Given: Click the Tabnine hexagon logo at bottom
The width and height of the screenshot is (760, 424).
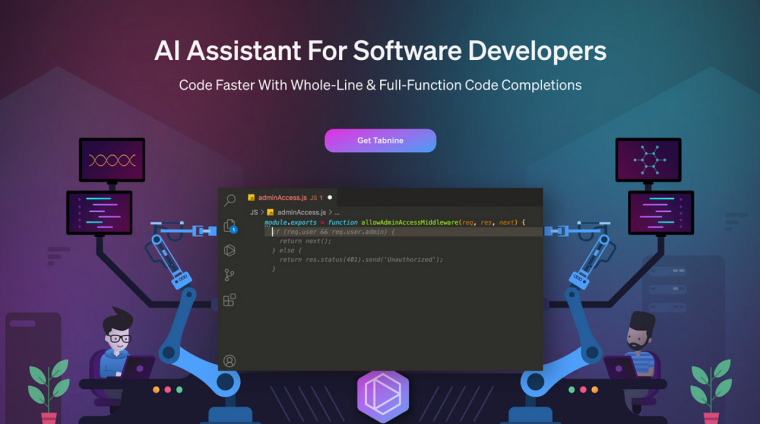Looking at the screenshot, I should coord(381,392).
